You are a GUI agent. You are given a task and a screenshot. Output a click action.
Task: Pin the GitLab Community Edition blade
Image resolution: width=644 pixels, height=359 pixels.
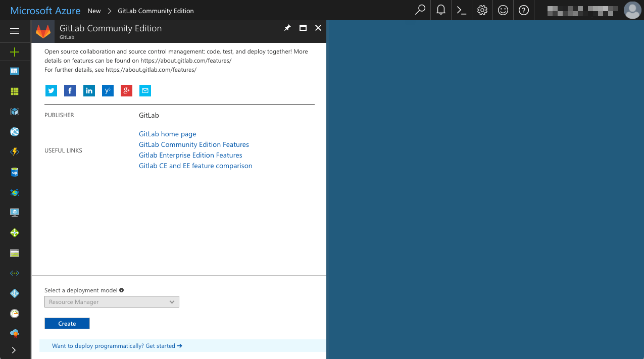(287, 28)
